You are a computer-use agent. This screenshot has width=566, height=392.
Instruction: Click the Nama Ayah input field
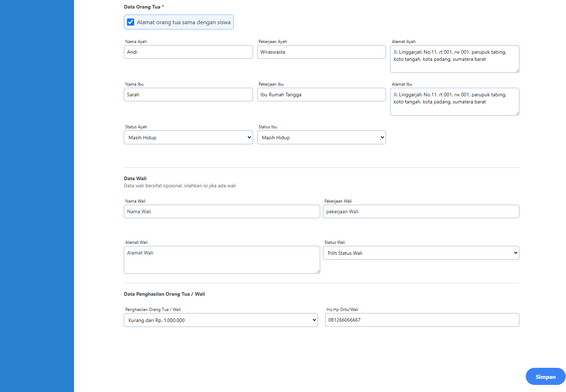pyautogui.click(x=188, y=52)
